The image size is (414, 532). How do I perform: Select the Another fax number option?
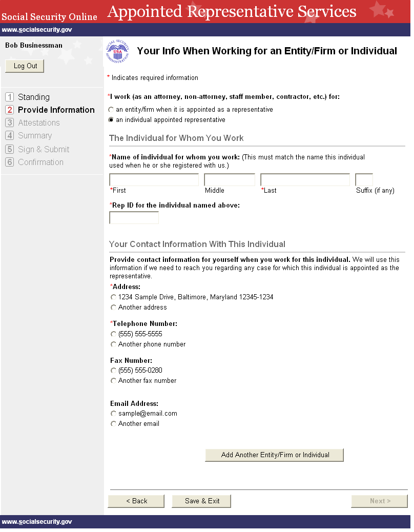113,381
